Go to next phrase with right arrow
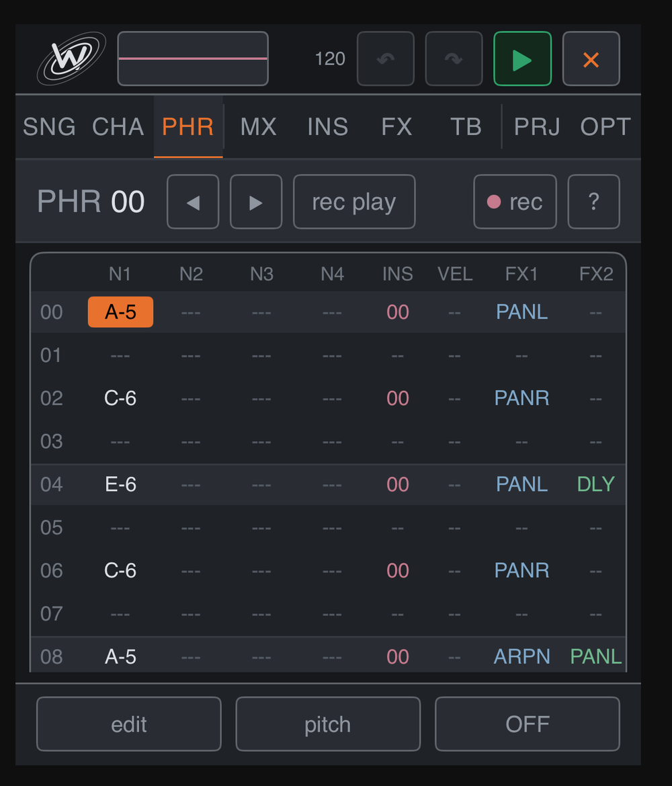 [256, 202]
